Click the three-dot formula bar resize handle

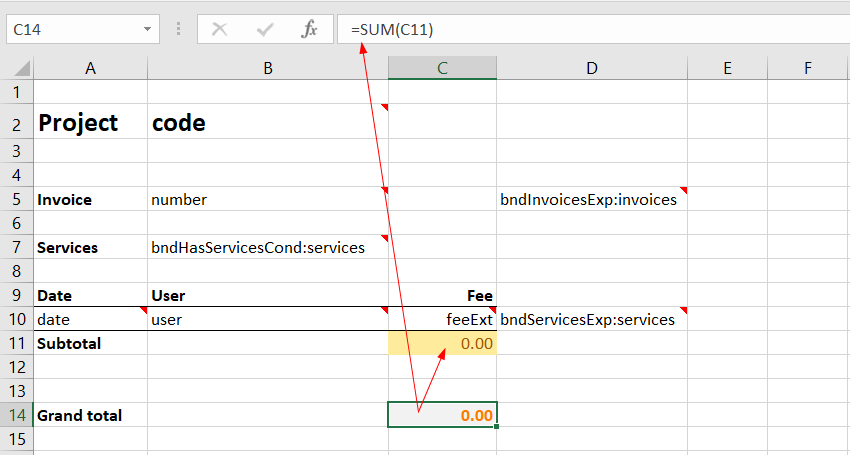pyautogui.click(x=179, y=29)
